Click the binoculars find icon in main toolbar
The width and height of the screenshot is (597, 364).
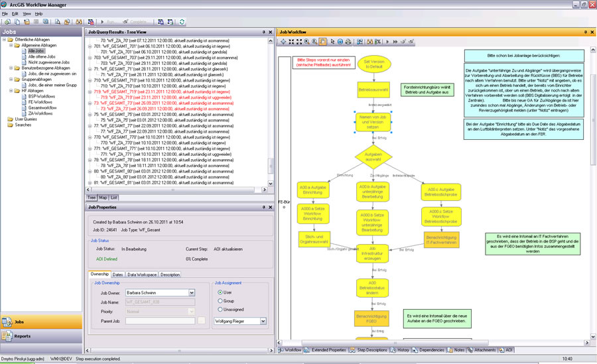78,22
